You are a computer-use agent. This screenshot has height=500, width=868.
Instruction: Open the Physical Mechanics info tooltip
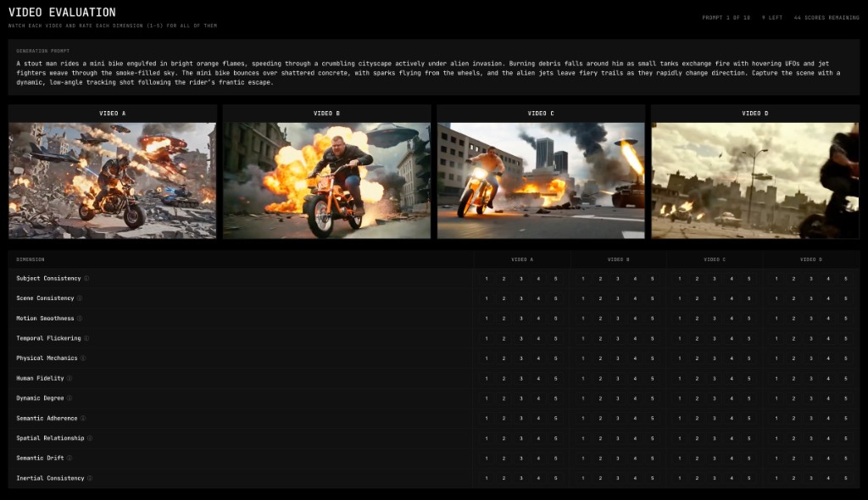[84, 358]
